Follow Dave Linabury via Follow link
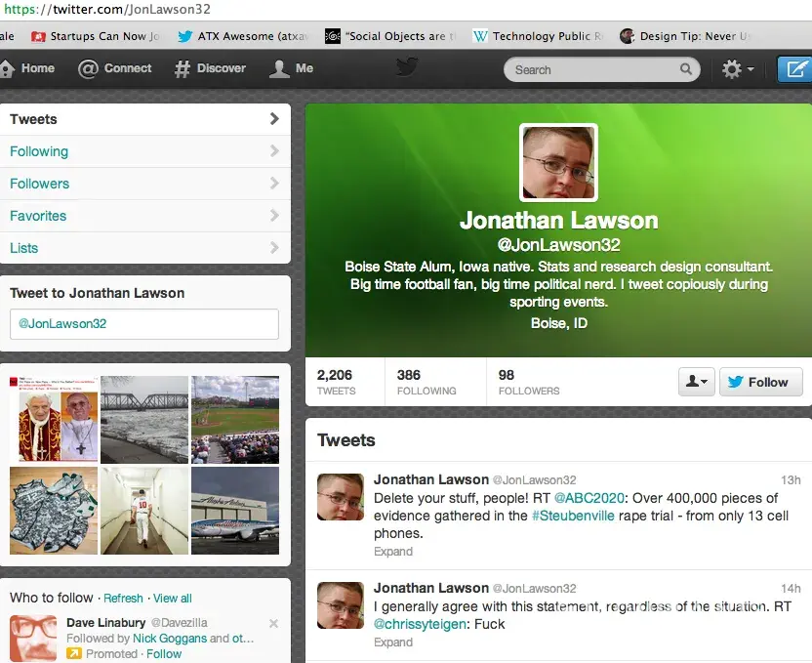Viewport: 812px width, 663px height. tap(164, 653)
